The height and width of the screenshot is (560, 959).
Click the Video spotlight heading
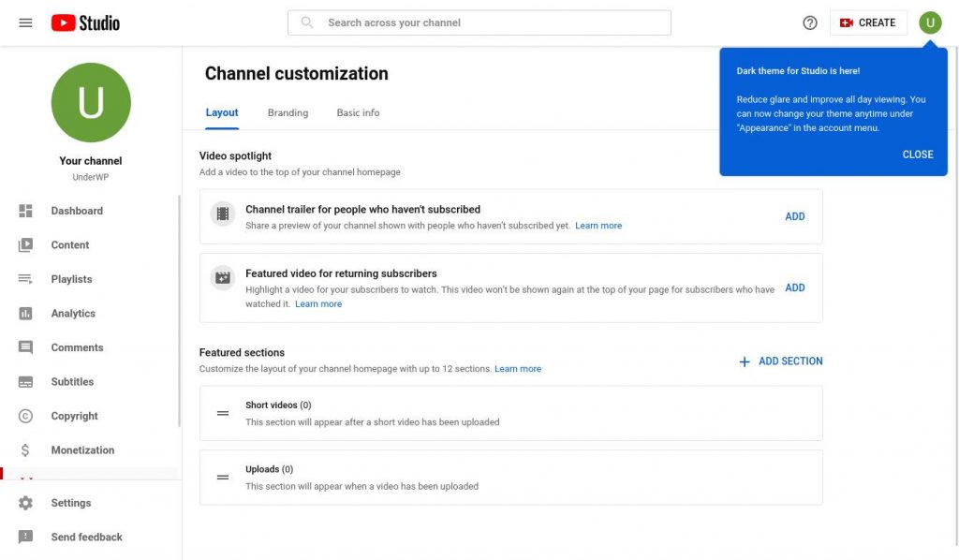(x=235, y=155)
